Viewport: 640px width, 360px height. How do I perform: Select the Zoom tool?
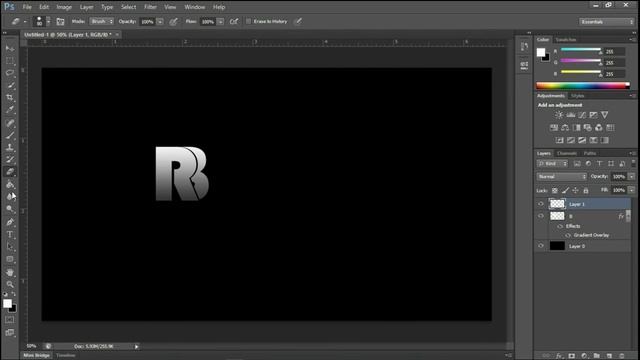[10, 284]
